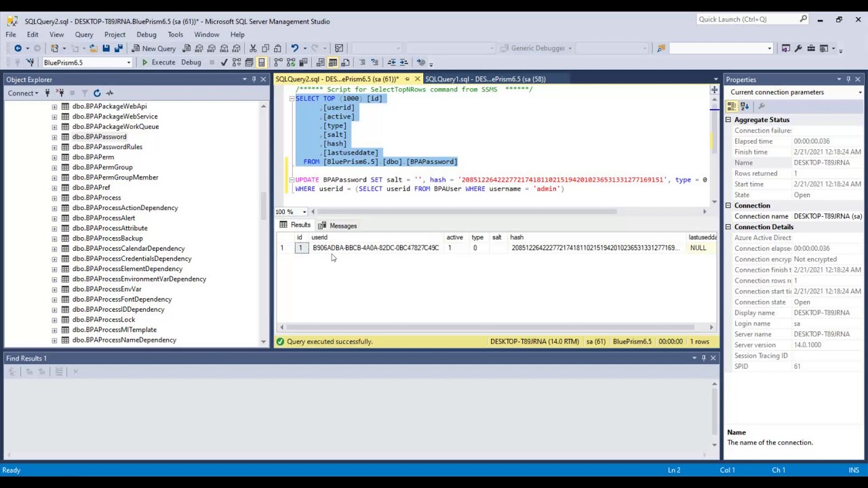
Task: Click the Comment out selected lines icon
Action: click(362, 62)
